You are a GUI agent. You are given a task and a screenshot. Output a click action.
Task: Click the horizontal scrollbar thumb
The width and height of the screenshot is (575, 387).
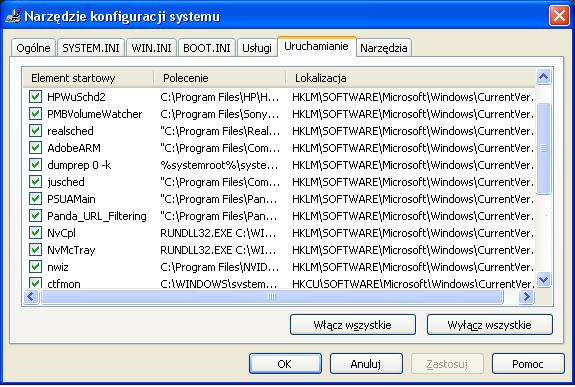pos(272,296)
